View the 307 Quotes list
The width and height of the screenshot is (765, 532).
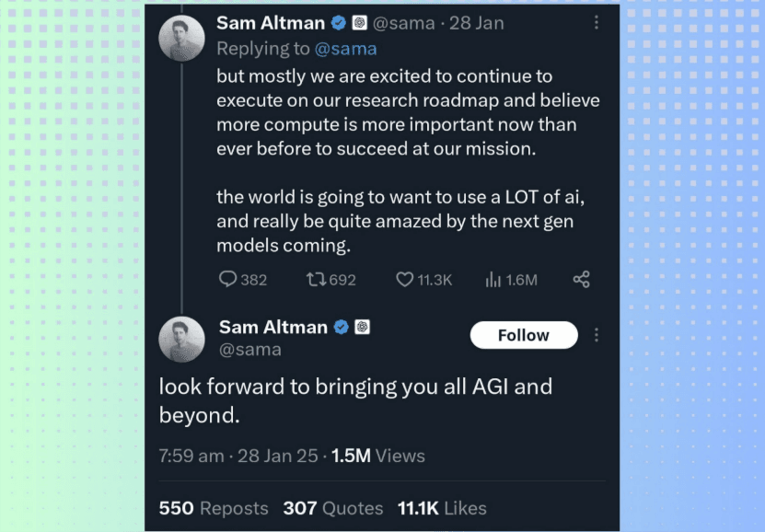click(333, 508)
